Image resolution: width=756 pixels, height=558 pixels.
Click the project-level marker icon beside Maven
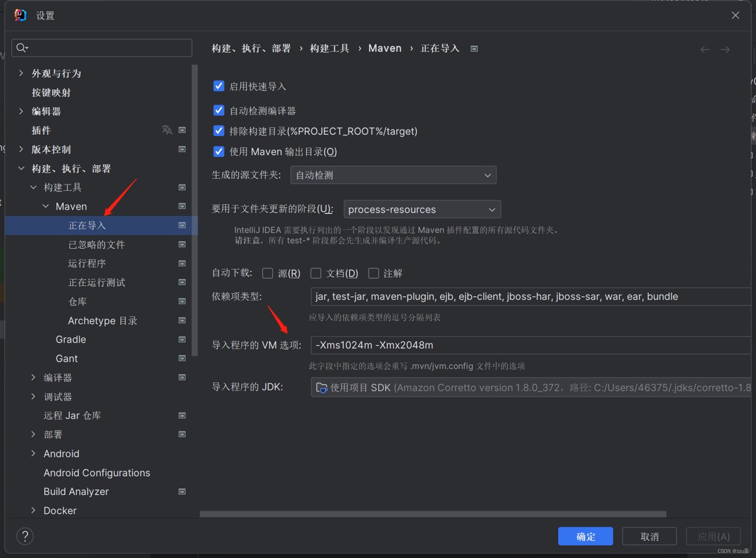tap(182, 206)
